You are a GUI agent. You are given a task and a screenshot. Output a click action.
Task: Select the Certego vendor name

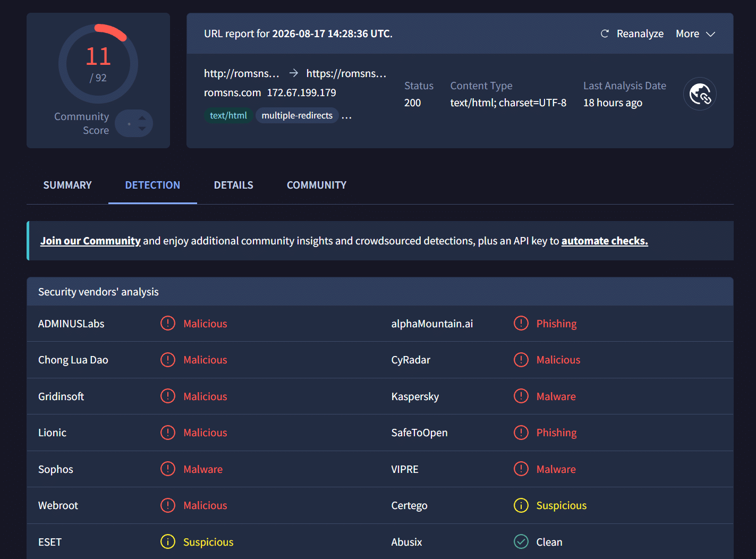pos(409,505)
